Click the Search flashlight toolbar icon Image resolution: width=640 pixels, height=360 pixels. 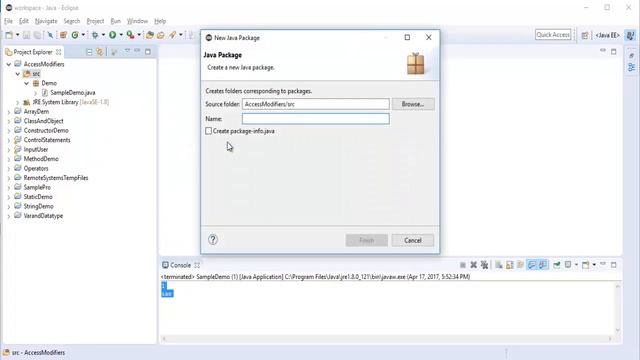(172, 35)
